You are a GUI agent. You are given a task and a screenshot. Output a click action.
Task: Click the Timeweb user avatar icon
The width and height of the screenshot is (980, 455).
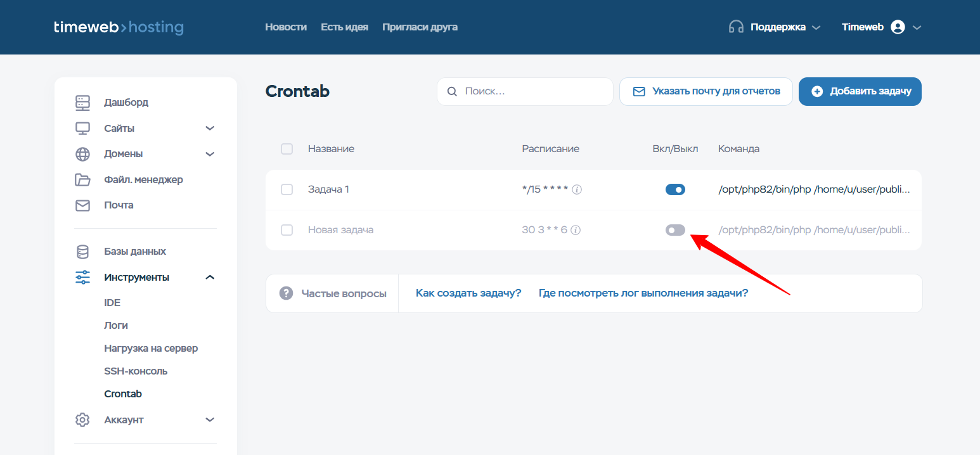(898, 27)
